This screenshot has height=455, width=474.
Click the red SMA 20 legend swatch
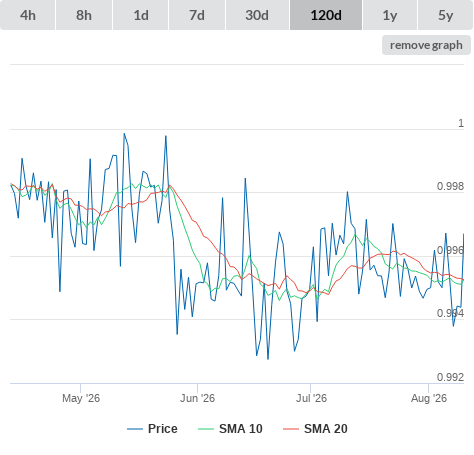point(291,429)
